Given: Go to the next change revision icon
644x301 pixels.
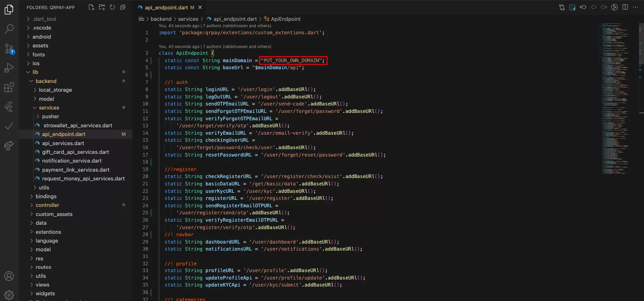Looking at the screenshot, I should [x=604, y=7].
